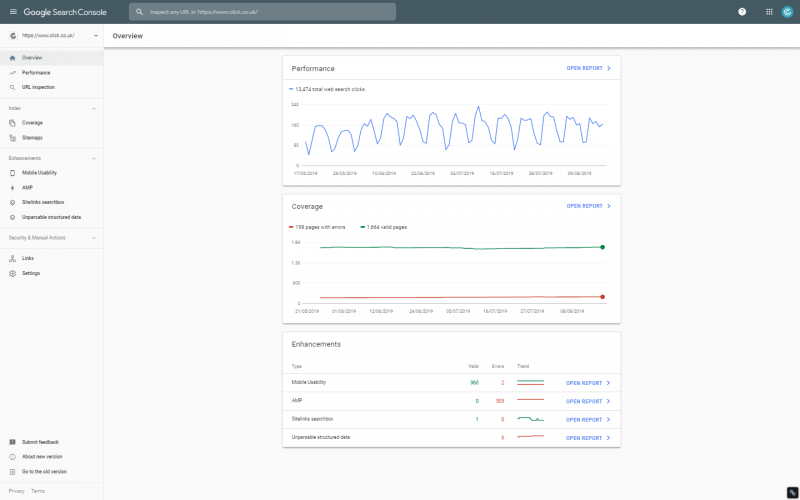Open the Google apps grid
Image resolution: width=800 pixels, height=500 pixels.
pos(769,12)
